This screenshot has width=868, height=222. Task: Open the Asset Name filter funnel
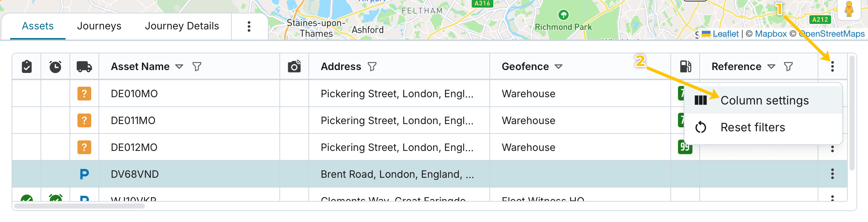tap(197, 67)
